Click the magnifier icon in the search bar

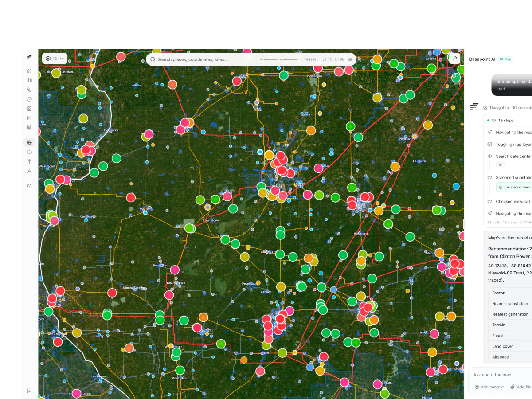(x=153, y=59)
